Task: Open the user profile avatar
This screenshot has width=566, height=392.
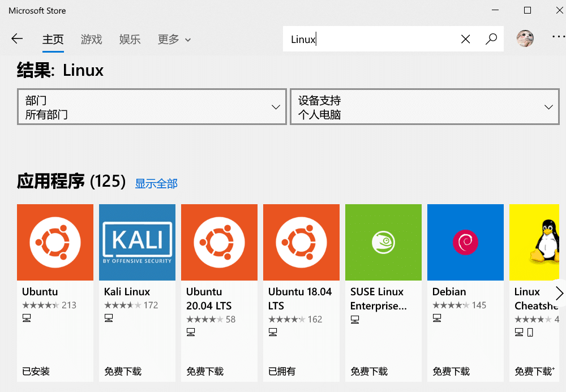Action: pyautogui.click(x=525, y=38)
